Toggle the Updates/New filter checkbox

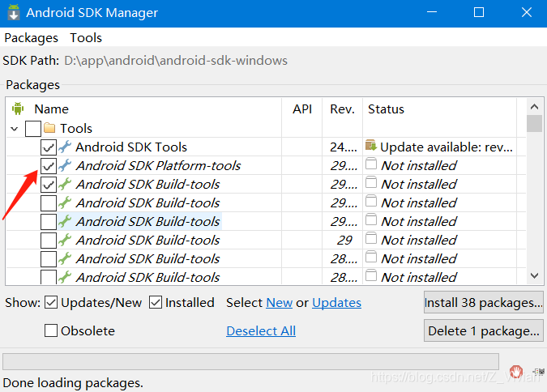pyautogui.click(x=51, y=303)
